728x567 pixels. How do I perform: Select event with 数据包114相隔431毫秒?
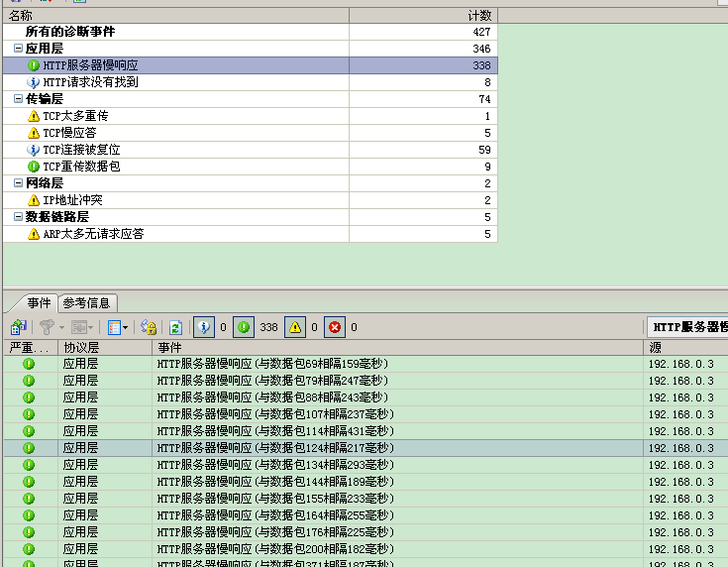point(365,431)
